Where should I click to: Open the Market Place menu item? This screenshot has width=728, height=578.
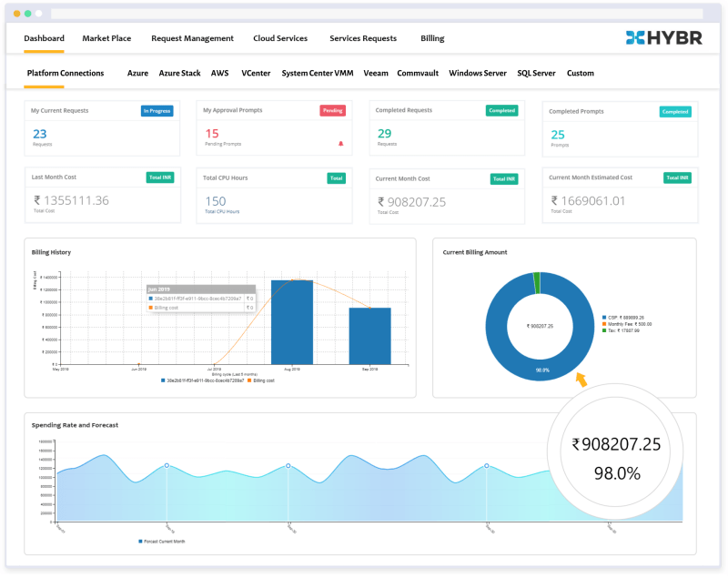[x=106, y=38]
